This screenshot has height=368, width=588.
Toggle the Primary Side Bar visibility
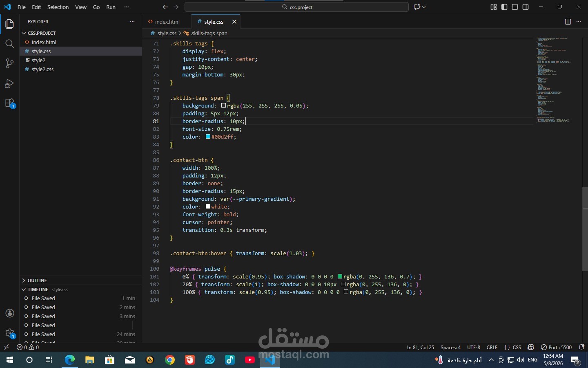[504, 7]
